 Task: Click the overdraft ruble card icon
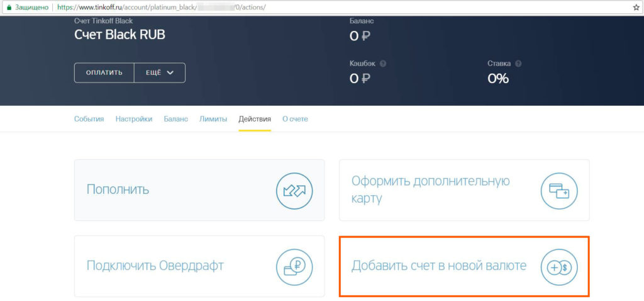(294, 267)
